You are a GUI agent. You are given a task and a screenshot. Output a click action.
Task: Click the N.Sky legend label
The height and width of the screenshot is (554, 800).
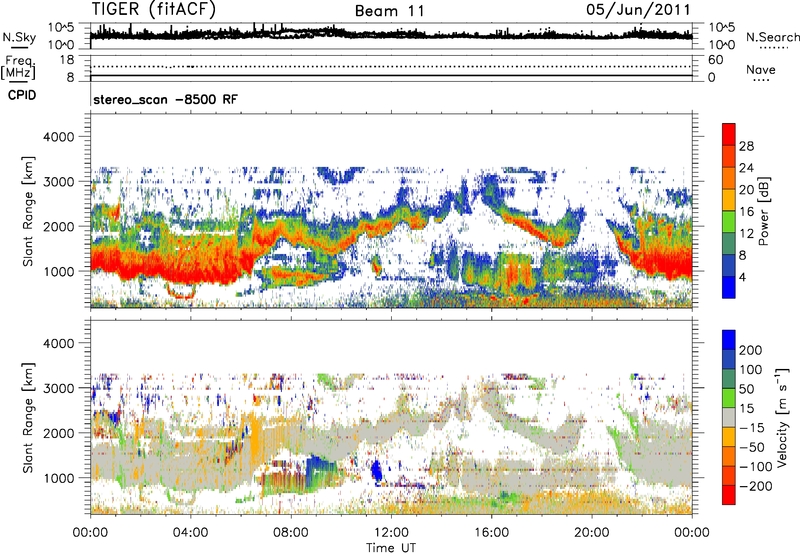point(19,37)
